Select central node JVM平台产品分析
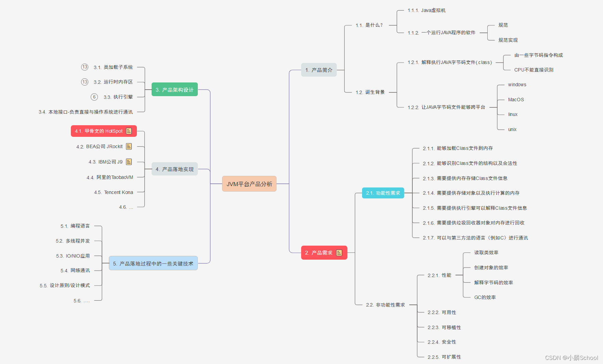This screenshot has width=603, height=364. click(x=249, y=184)
